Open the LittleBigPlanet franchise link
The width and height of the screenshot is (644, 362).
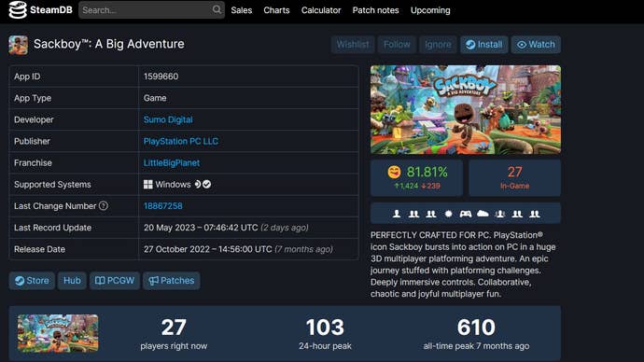pos(172,163)
